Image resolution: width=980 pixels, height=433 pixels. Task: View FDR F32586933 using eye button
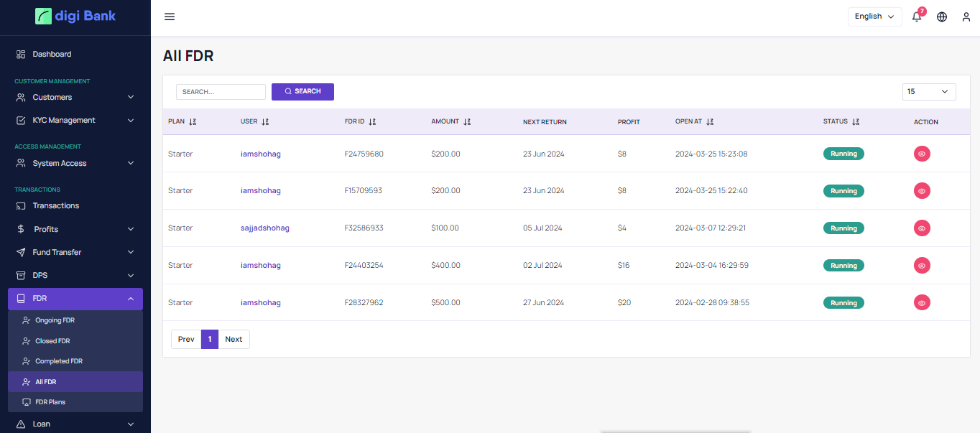click(x=922, y=228)
